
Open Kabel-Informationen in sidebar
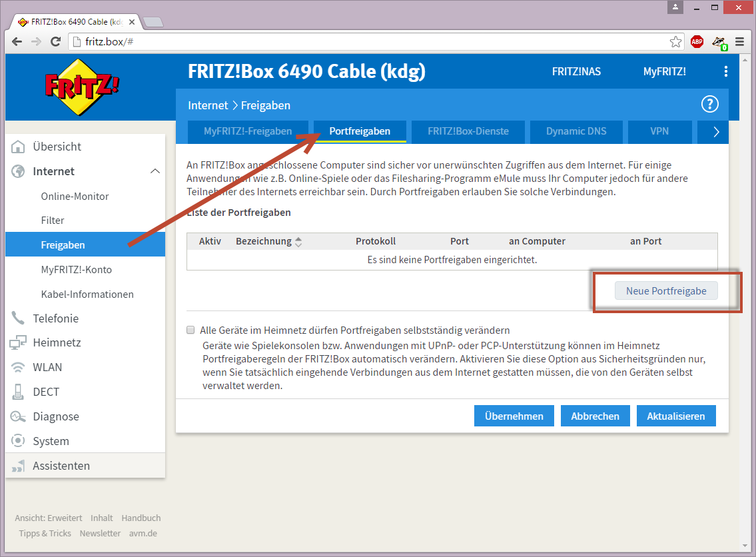pyautogui.click(x=87, y=294)
